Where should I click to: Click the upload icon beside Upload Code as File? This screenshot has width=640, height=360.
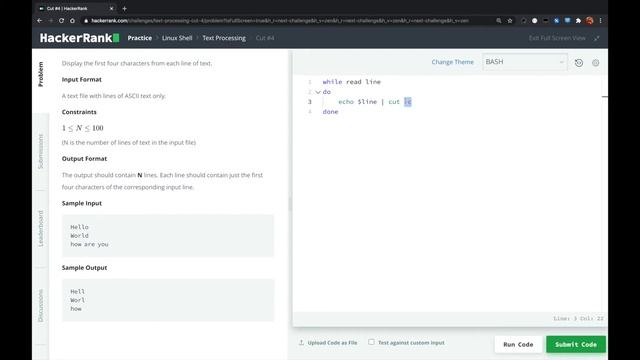point(301,342)
